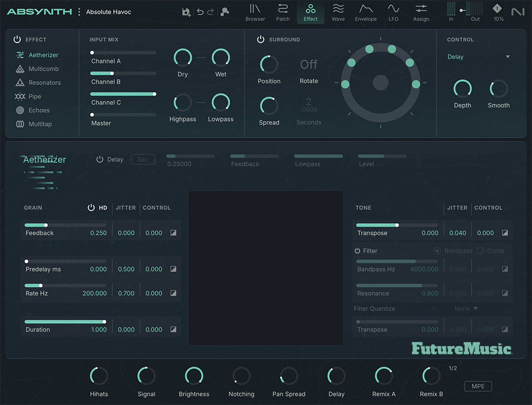Click the MPE button

[x=478, y=386]
